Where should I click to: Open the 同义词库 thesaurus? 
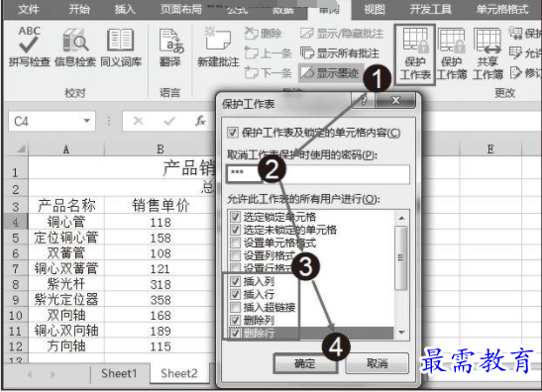[x=121, y=47]
